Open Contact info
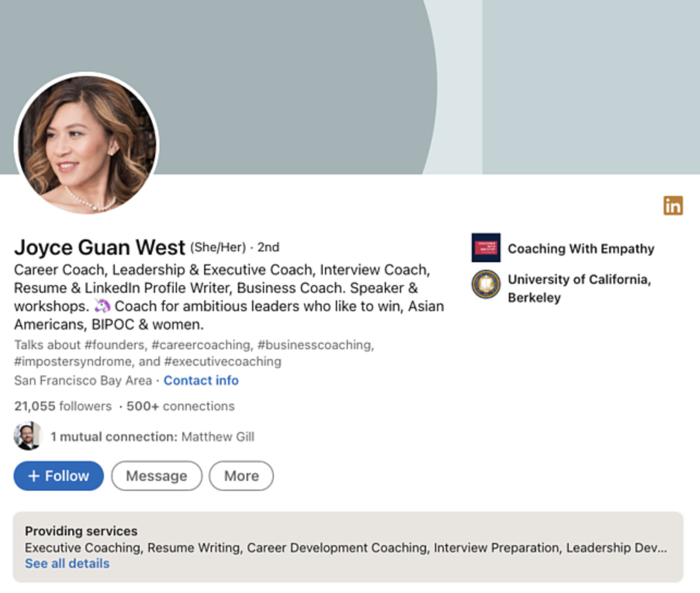700x593 pixels. (200, 380)
